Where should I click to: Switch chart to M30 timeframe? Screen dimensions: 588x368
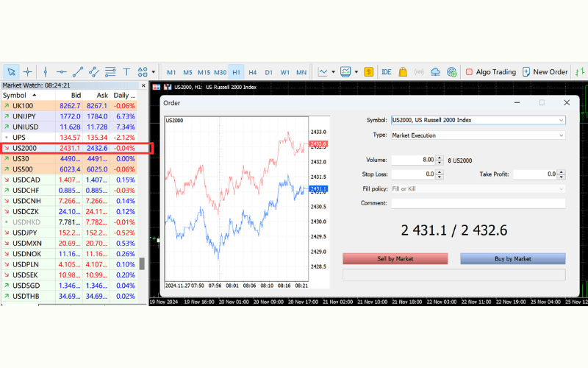coord(220,72)
